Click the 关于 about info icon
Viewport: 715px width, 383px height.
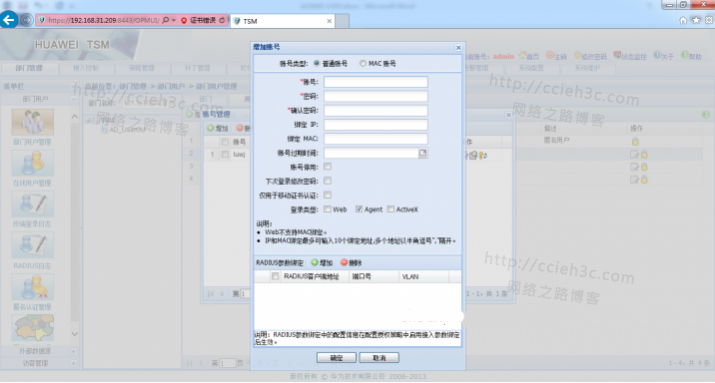[x=657, y=55]
